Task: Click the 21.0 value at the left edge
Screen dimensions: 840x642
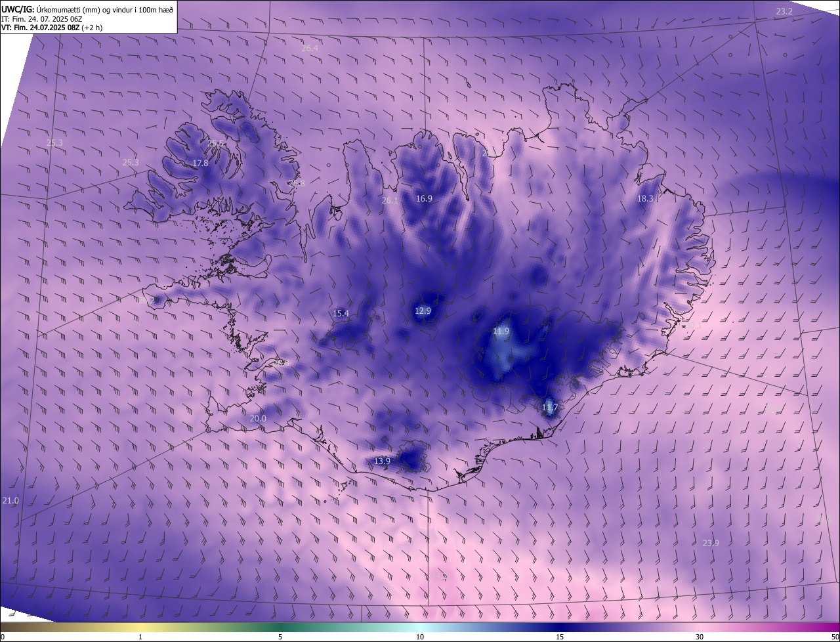Action: [x=10, y=500]
